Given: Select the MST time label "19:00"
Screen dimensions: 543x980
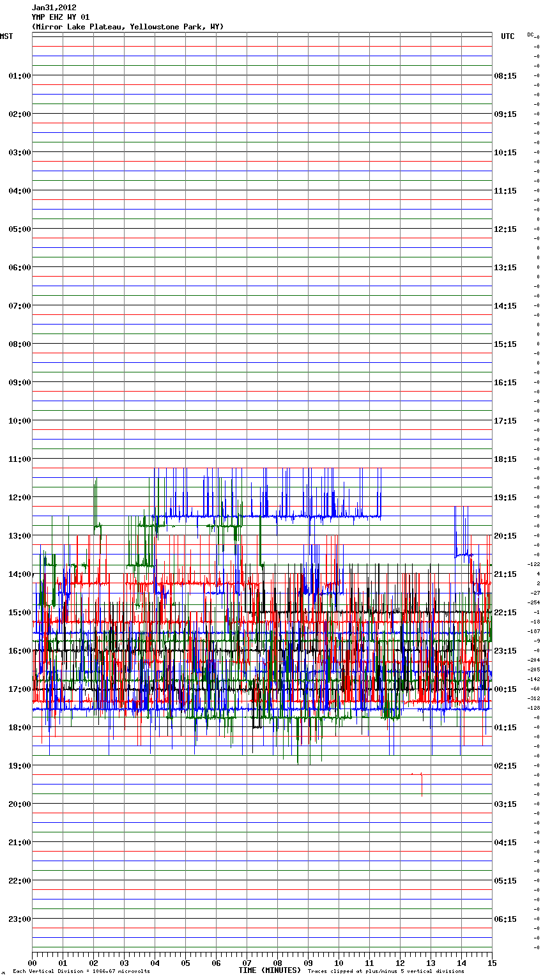Looking at the screenshot, I should (20, 766).
